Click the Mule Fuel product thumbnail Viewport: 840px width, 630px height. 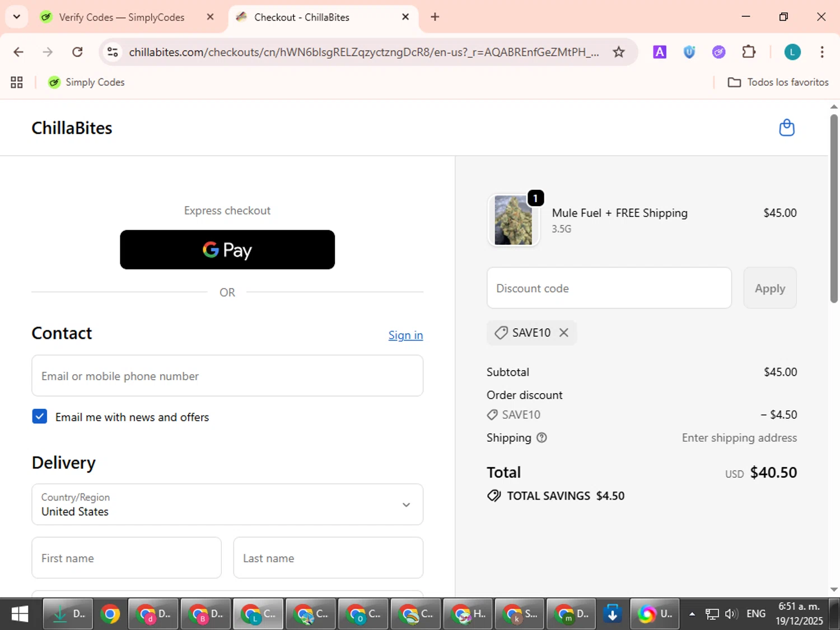[x=514, y=220]
